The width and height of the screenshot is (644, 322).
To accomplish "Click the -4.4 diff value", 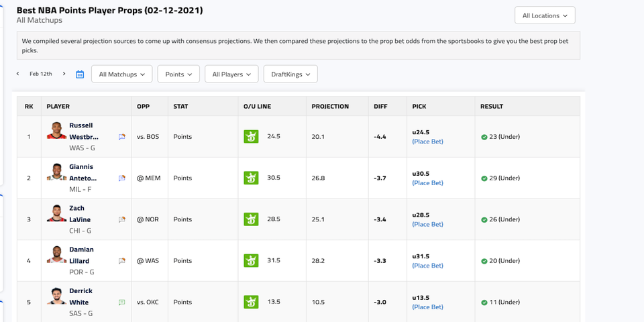I will pos(380,137).
